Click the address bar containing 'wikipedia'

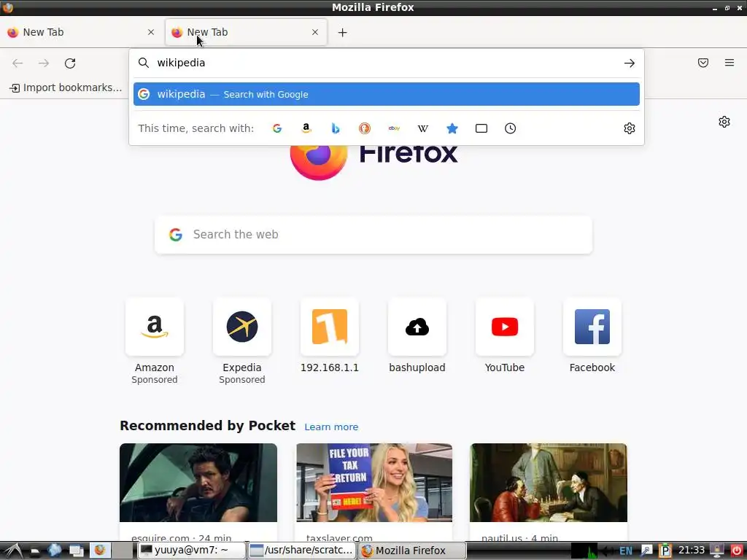tap(386, 63)
